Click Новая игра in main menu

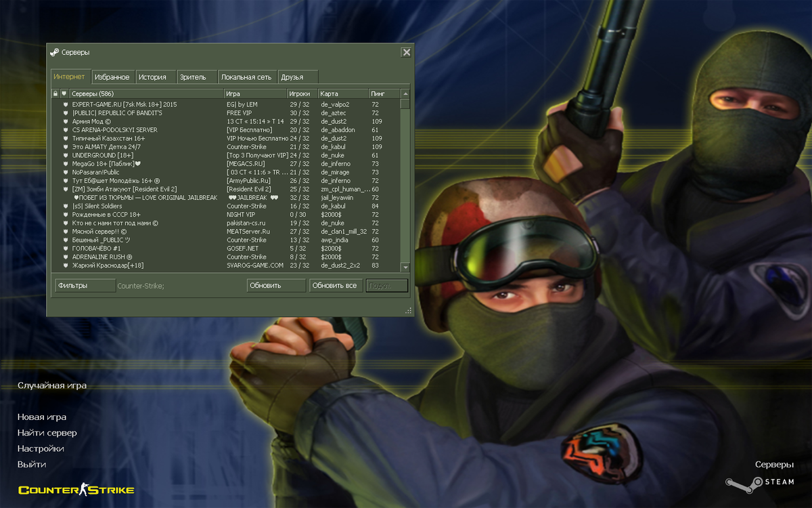(x=42, y=417)
